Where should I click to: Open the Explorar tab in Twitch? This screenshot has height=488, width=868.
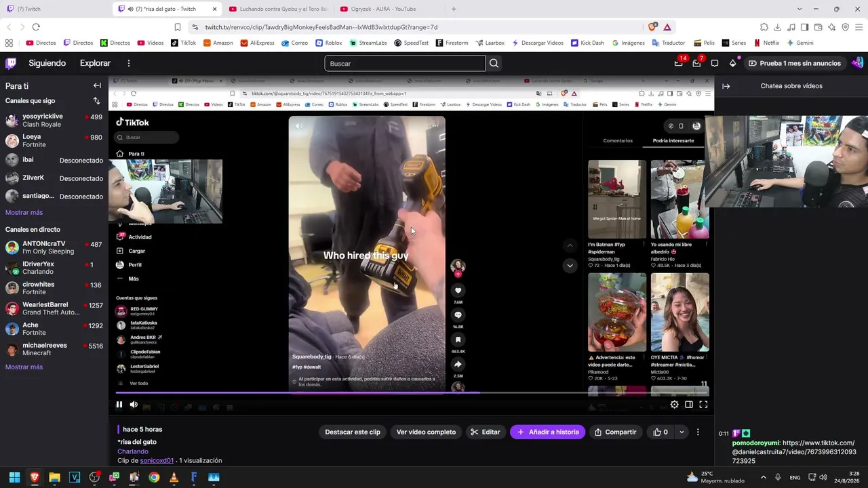pyautogui.click(x=95, y=63)
